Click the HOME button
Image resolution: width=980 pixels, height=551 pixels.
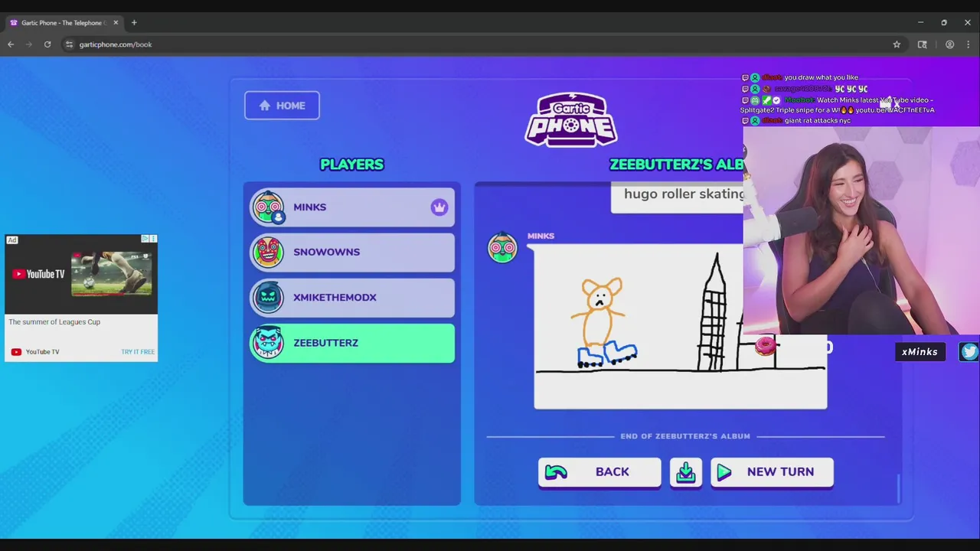pyautogui.click(x=282, y=106)
